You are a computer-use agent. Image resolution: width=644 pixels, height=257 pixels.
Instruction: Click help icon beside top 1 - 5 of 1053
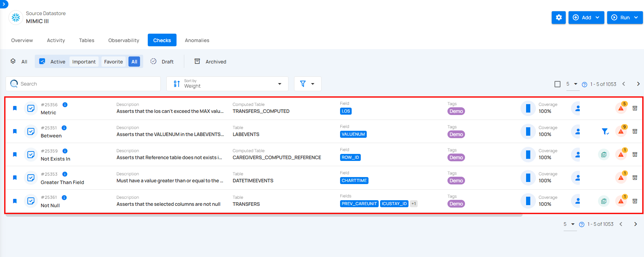click(584, 84)
